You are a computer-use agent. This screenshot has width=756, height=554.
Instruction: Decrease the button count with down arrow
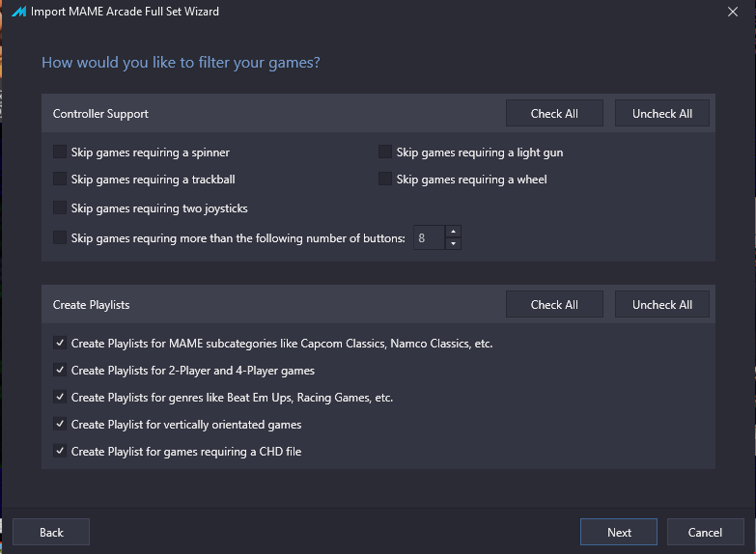[x=453, y=243]
